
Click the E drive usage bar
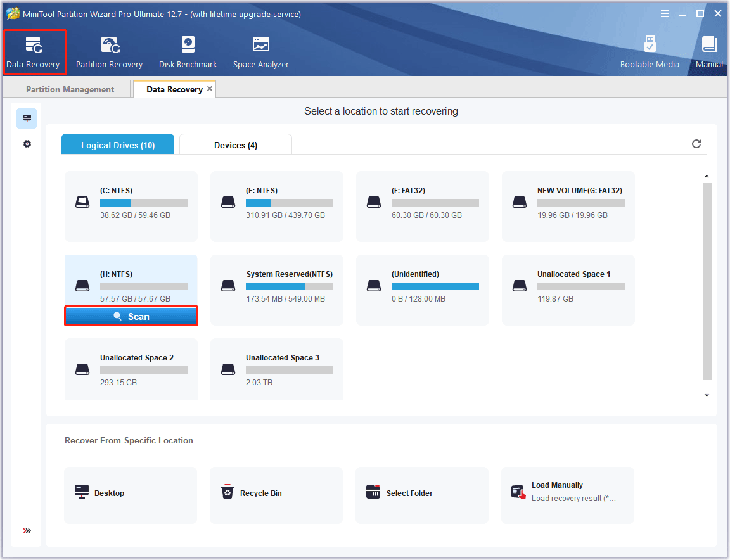click(290, 203)
